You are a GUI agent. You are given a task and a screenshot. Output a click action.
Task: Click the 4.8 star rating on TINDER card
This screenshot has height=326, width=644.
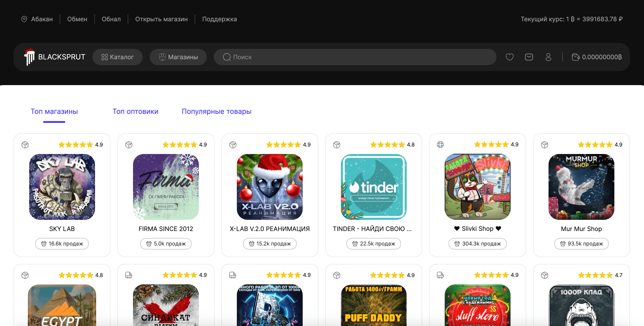point(392,145)
